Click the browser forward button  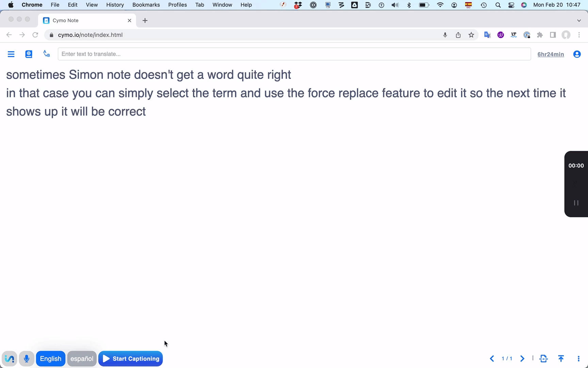click(x=22, y=35)
